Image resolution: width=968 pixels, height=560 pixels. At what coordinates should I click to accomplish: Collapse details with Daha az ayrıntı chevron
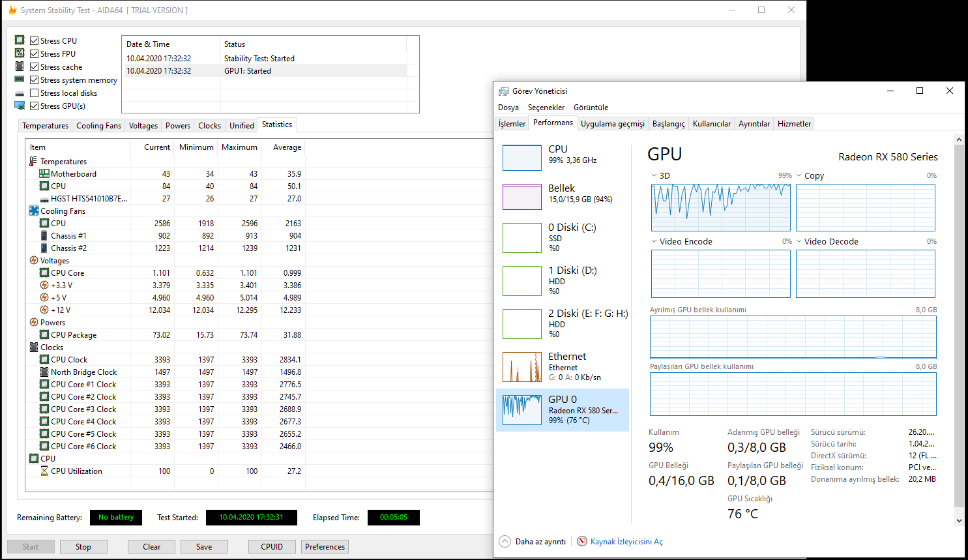coord(505,542)
